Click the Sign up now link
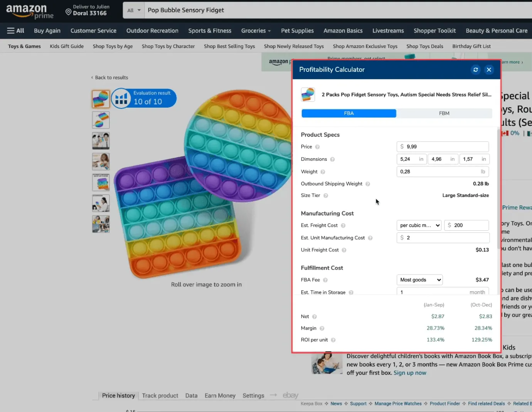 [410, 373]
